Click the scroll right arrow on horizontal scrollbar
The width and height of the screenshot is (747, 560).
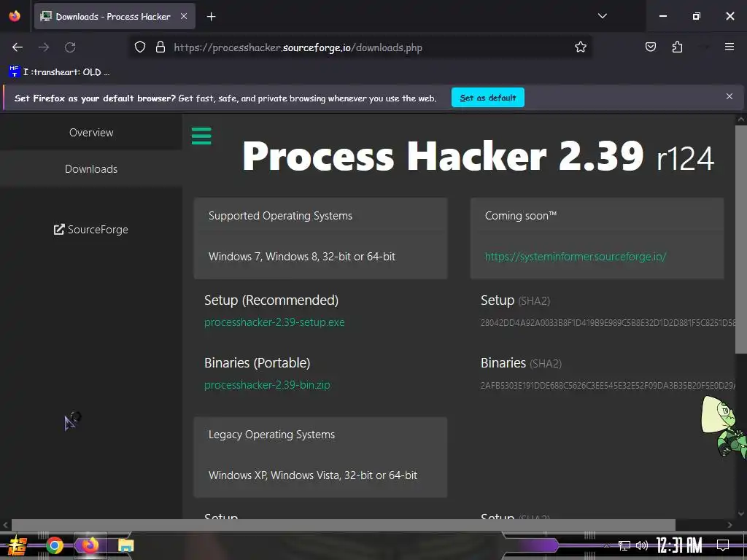(729, 525)
